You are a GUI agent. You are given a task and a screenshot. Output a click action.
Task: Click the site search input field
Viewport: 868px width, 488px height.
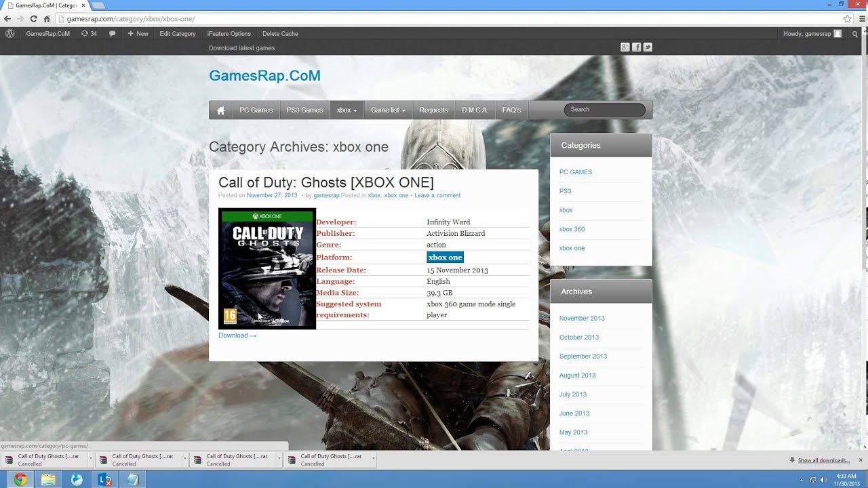point(604,110)
